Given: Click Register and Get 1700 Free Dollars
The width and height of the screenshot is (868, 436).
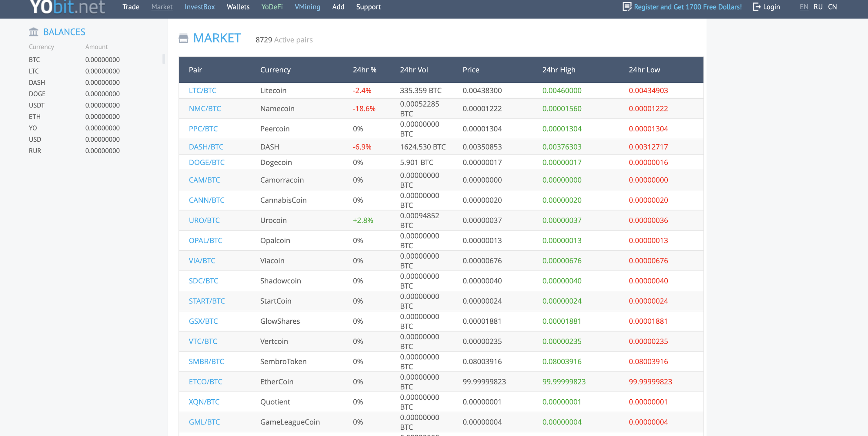Looking at the screenshot, I should click(687, 7).
